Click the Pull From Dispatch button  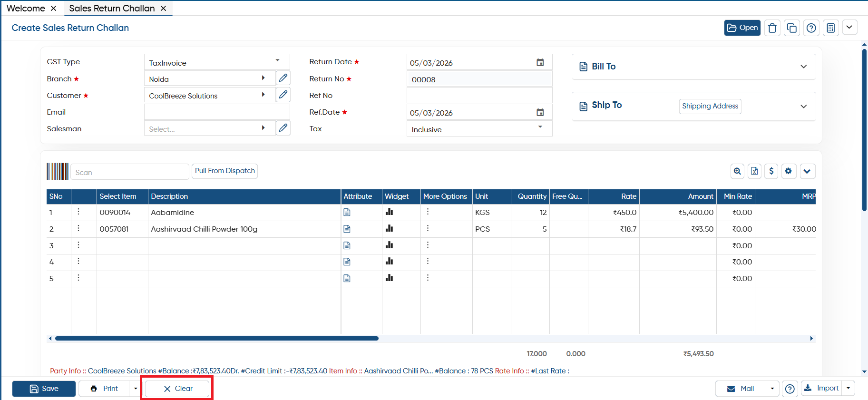click(x=225, y=171)
